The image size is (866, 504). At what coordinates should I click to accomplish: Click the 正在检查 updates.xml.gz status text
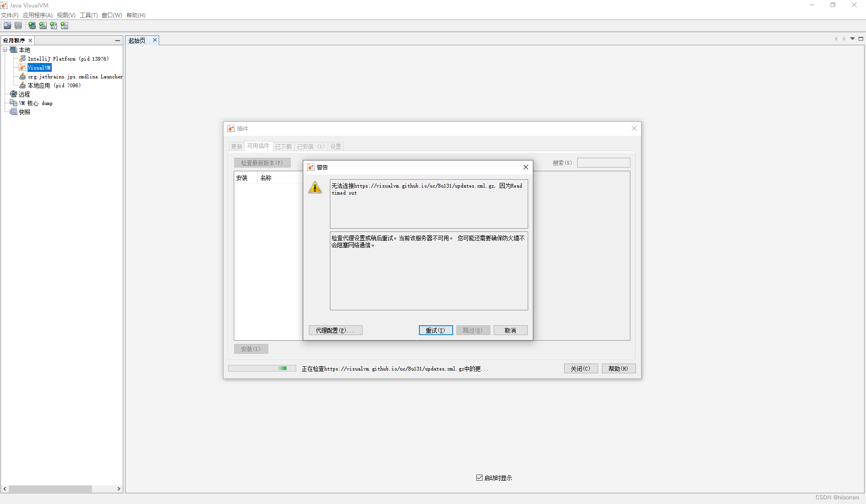click(395, 369)
